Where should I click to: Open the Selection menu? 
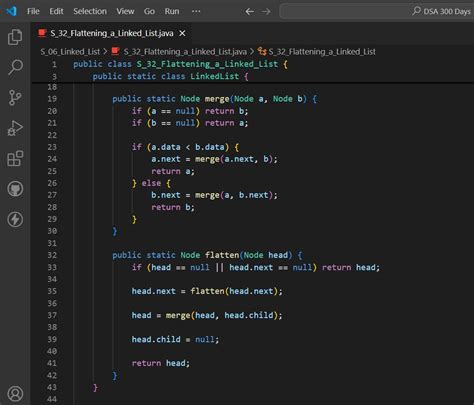[90, 11]
